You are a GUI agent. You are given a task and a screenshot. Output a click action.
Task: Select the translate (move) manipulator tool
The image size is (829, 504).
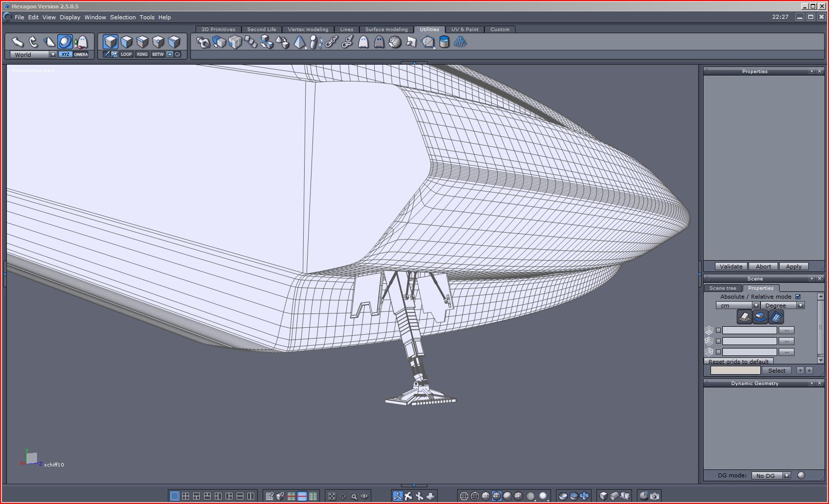(x=18, y=42)
